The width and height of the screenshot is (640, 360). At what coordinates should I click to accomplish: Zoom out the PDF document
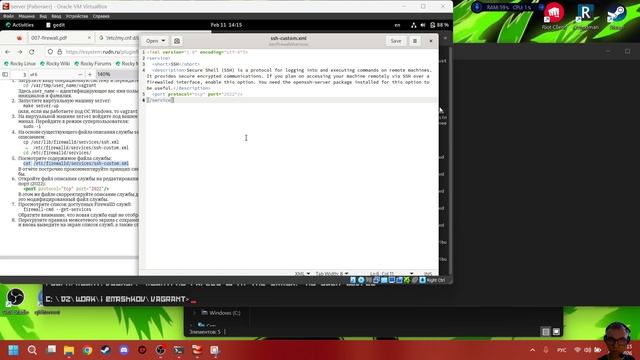coord(80,74)
